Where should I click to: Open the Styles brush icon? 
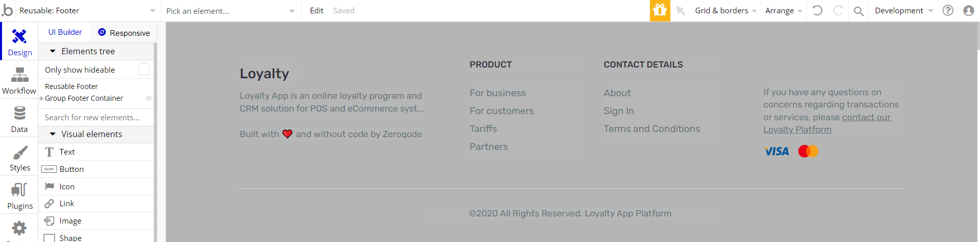pos(19,152)
